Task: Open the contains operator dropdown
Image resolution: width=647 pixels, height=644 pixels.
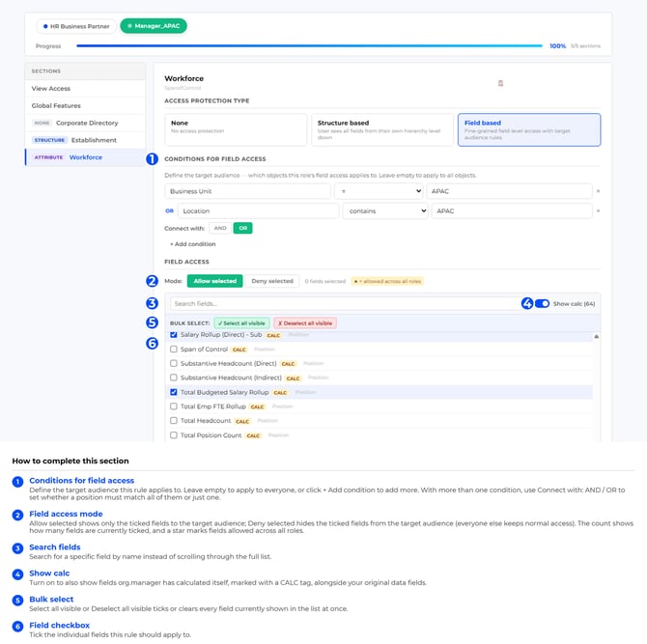Action: (385, 210)
